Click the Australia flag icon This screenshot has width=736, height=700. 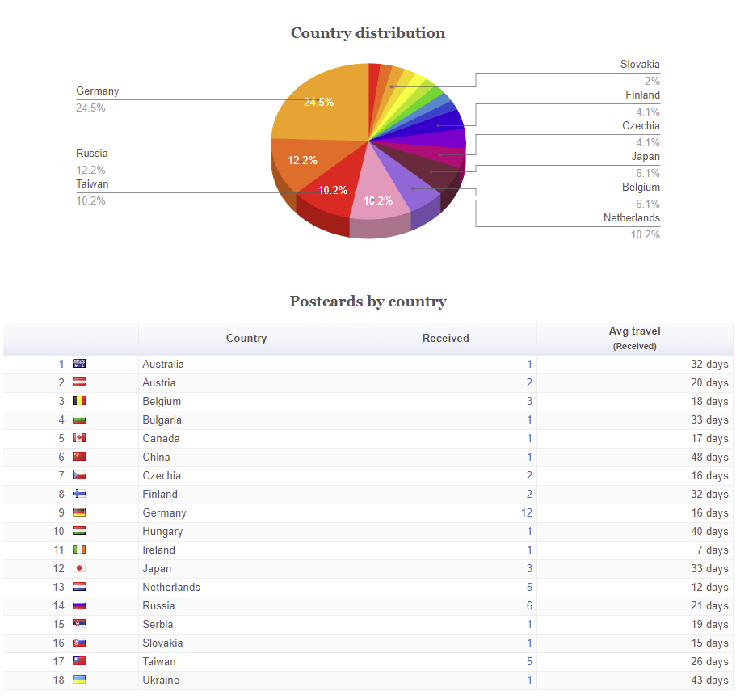click(x=79, y=364)
